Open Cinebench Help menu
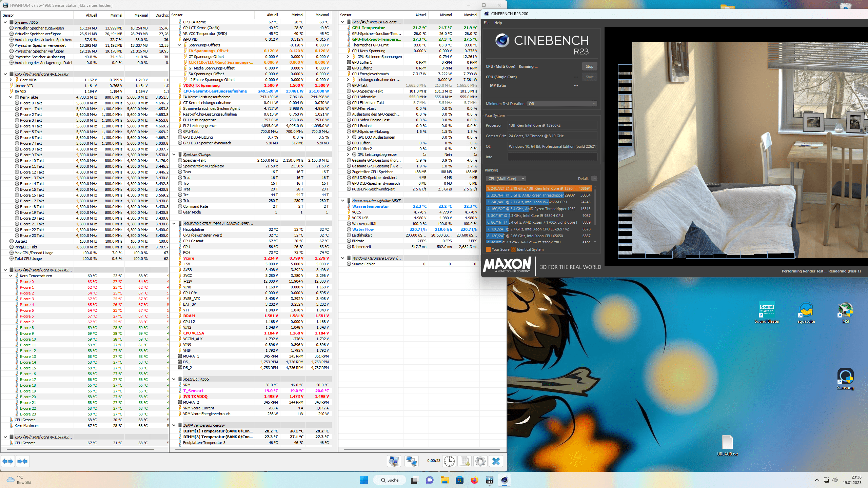The height and width of the screenshot is (488, 868). (498, 23)
